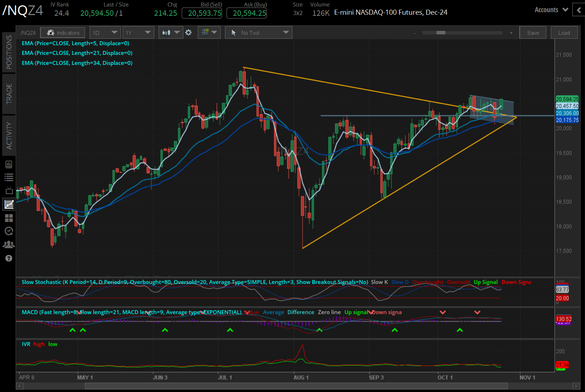The width and height of the screenshot is (585, 392).
Task: Click the Chg value 214.25
Action: 165,13
